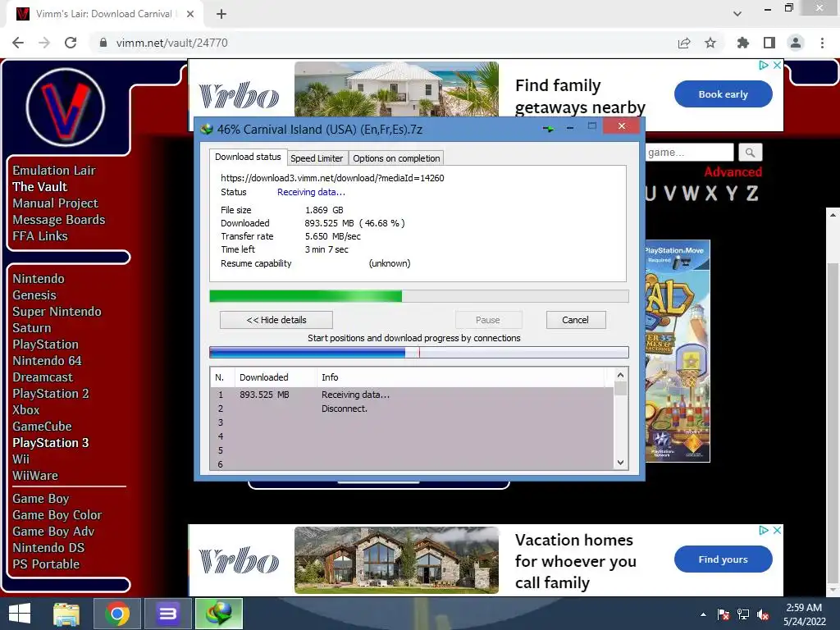Open the Dreamcast system link
The image size is (840, 630).
pyautogui.click(x=43, y=377)
